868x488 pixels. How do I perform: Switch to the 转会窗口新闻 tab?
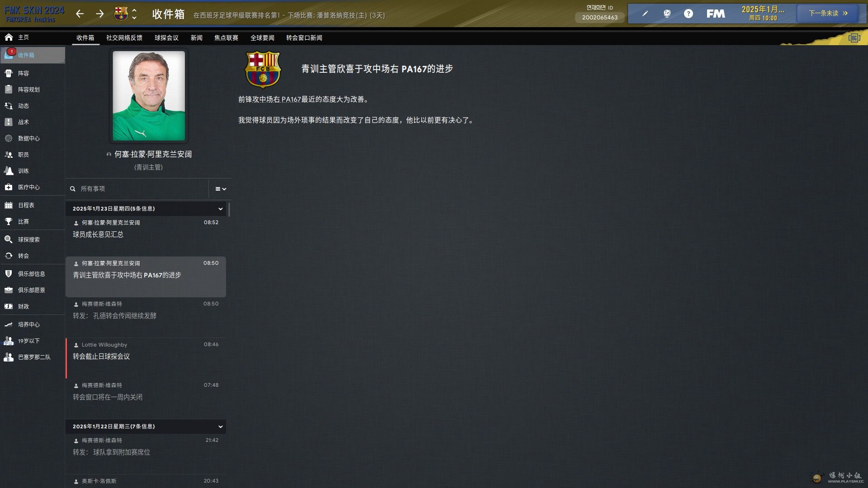point(304,38)
